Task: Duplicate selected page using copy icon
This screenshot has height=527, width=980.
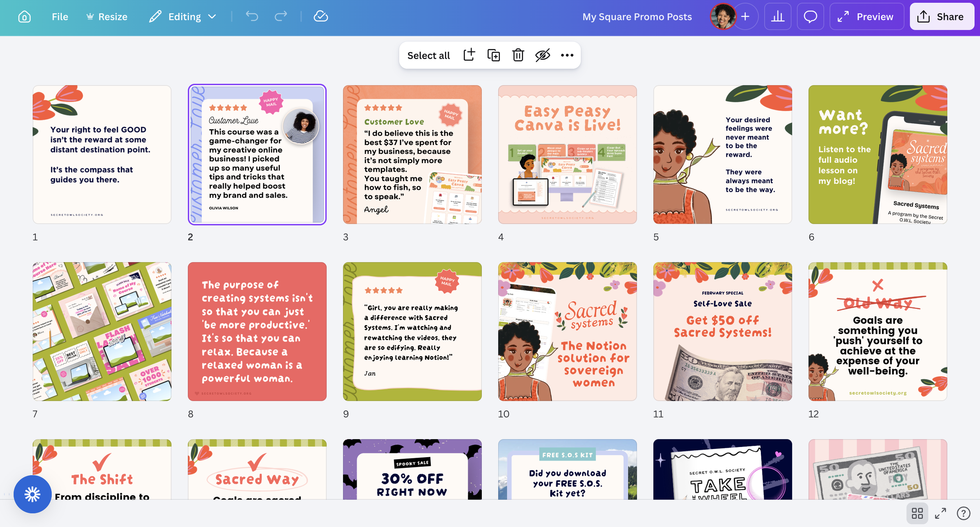Action: click(x=494, y=55)
